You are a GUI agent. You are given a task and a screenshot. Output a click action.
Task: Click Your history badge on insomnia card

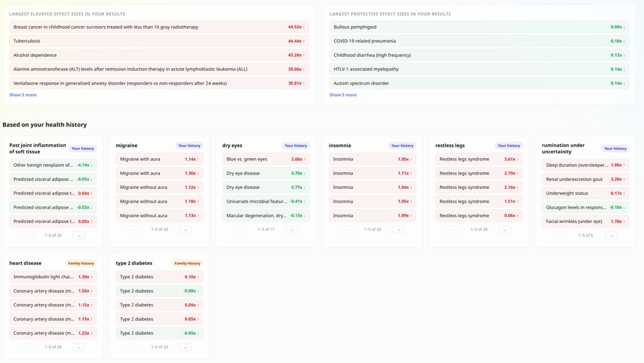click(x=402, y=145)
